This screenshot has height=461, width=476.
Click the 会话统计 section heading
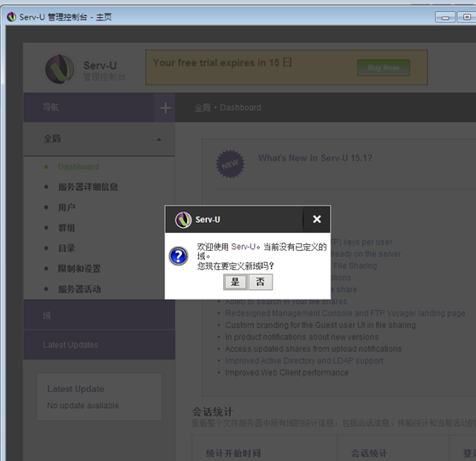click(213, 411)
